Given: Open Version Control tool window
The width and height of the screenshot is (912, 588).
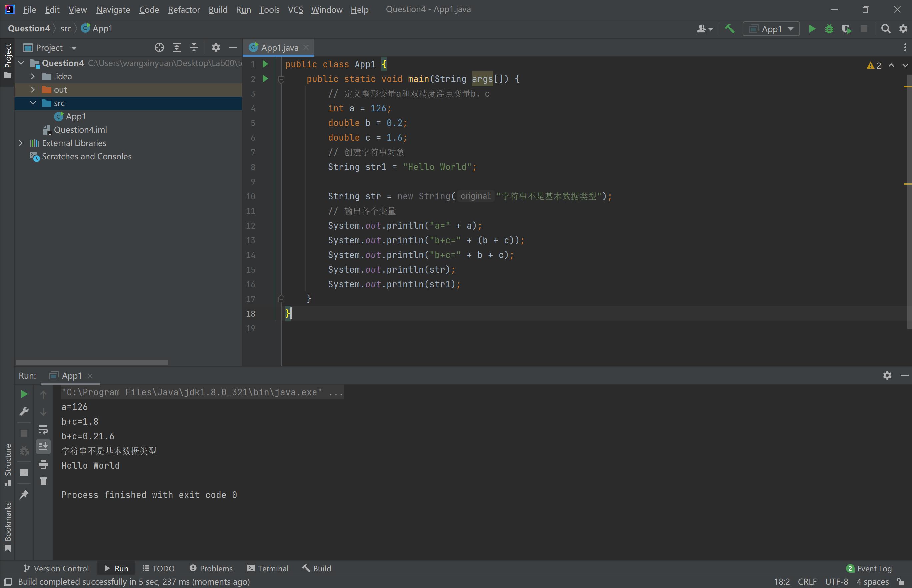Looking at the screenshot, I should click(x=56, y=569).
